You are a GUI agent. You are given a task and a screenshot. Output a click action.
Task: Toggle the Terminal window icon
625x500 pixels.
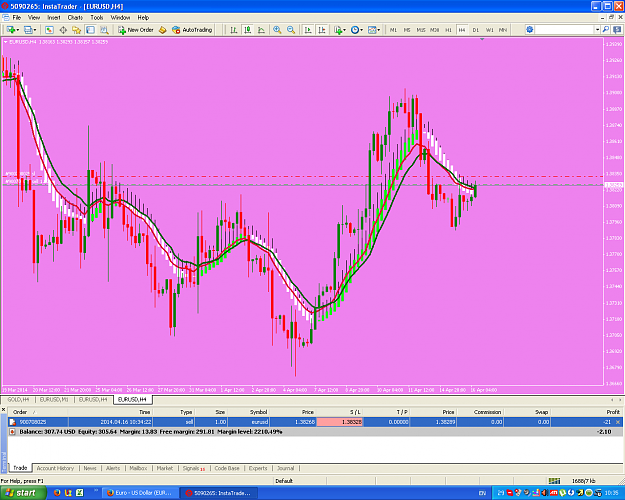click(90, 30)
